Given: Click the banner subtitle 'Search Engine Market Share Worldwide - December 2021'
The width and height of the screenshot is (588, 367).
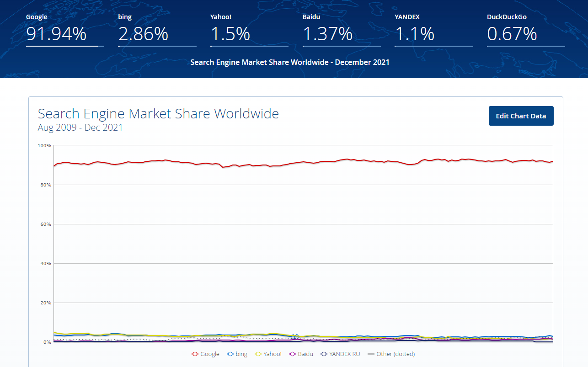Looking at the screenshot, I should (x=290, y=62).
